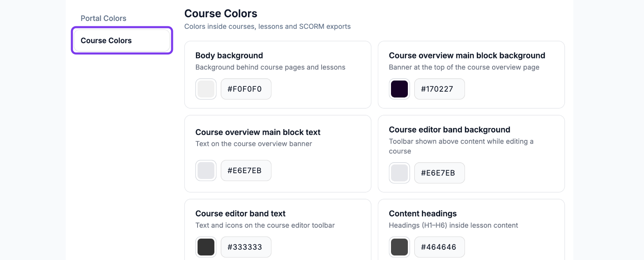This screenshot has height=260, width=644.
Task: Open the Portal Colors section
Action: (103, 18)
